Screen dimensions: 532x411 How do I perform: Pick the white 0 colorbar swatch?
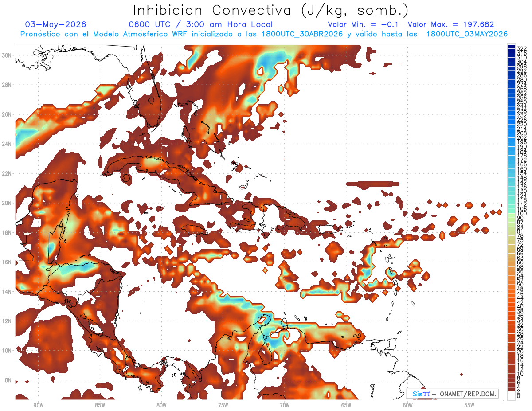coord(511,395)
